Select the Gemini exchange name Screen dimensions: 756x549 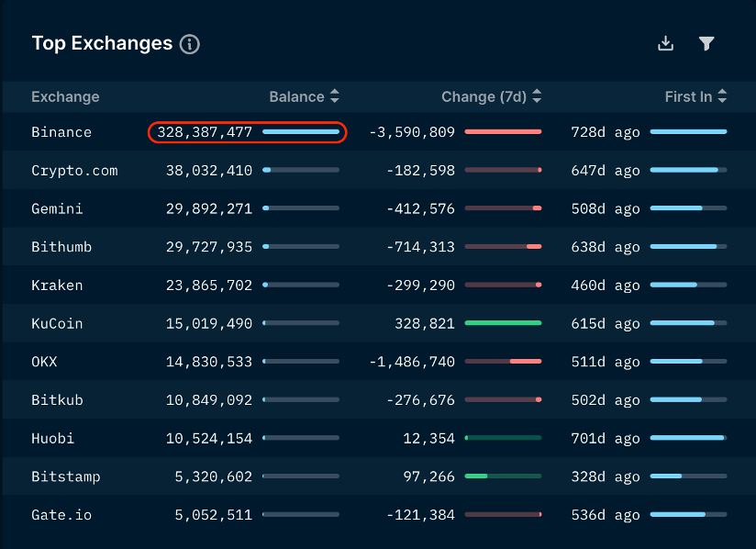point(57,208)
